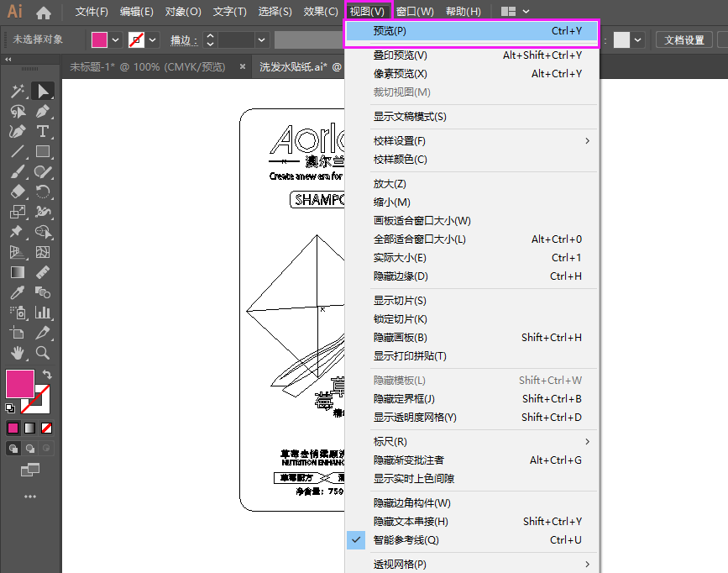Select the Direct Selection tool
The width and height of the screenshot is (728, 573).
coord(17,111)
